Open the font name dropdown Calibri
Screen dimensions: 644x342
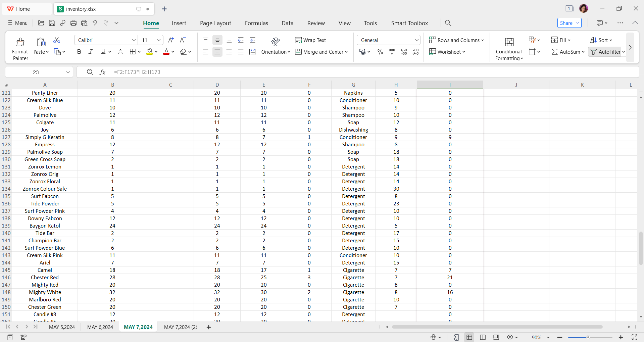pos(134,40)
